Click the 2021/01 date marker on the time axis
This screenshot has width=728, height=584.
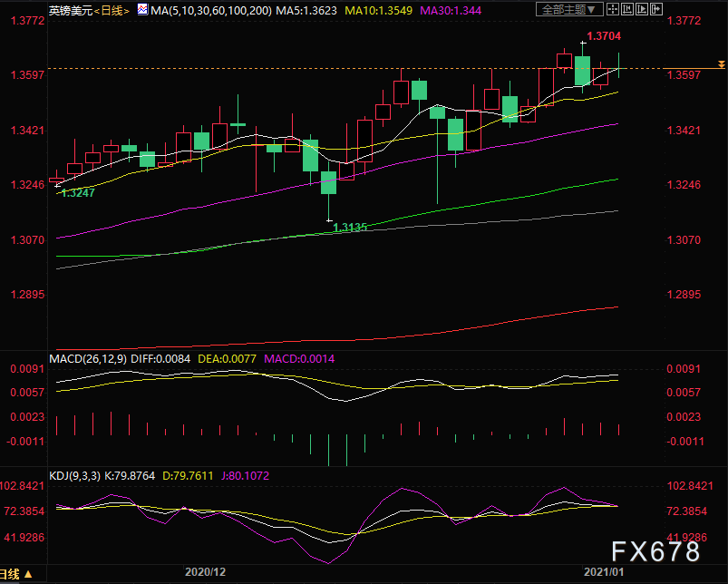tap(603, 572)
